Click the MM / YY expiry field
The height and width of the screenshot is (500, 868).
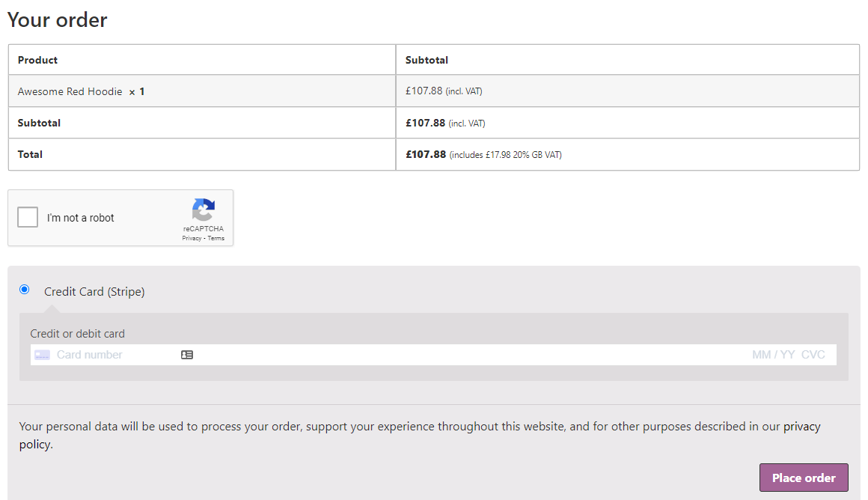pyautogui.click(x=772, y=354)
